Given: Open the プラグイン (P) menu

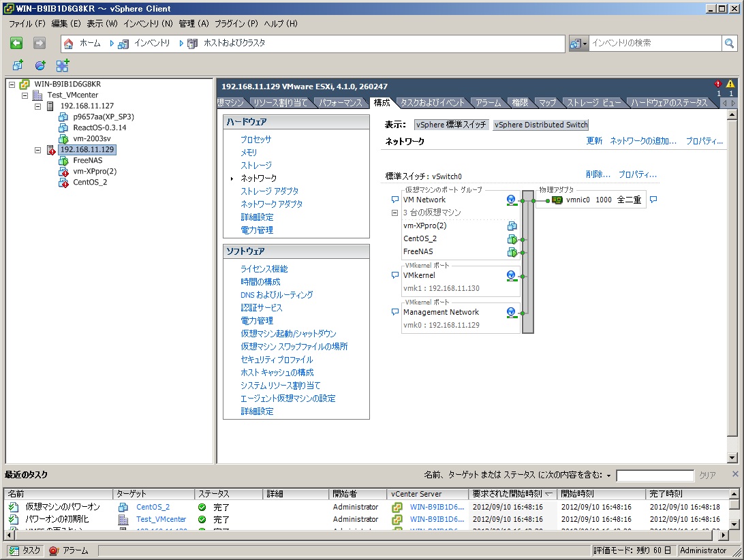Looking at the screenshot, I should [236, 24].
